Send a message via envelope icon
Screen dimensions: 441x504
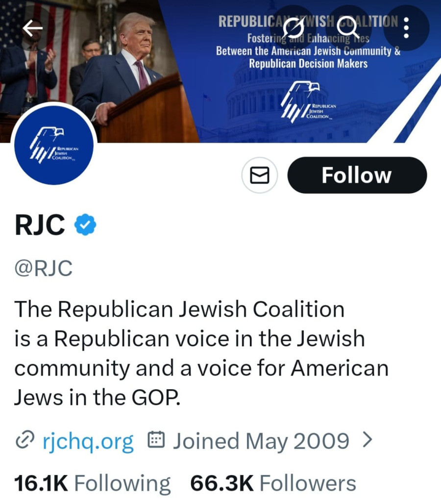tap(260, 175)
